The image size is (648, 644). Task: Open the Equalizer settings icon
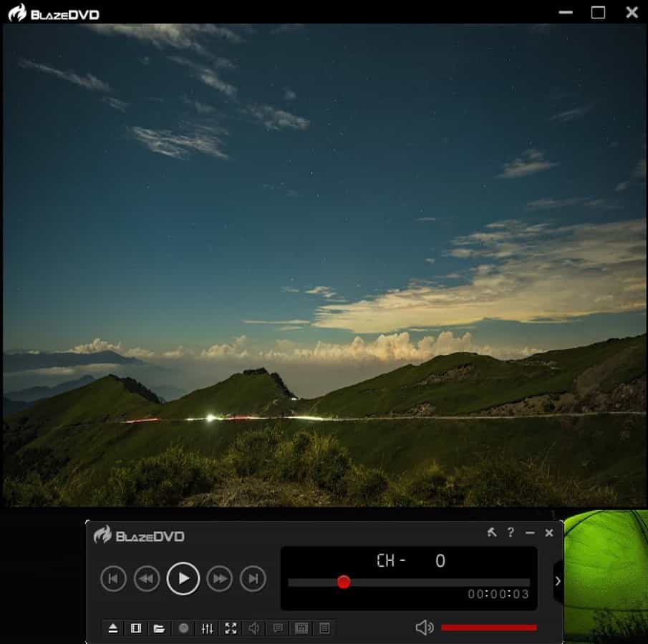click(206, 628)
